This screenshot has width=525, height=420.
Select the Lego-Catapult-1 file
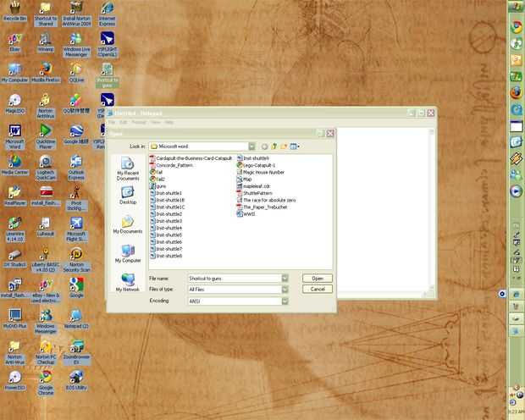click(256, 165)
